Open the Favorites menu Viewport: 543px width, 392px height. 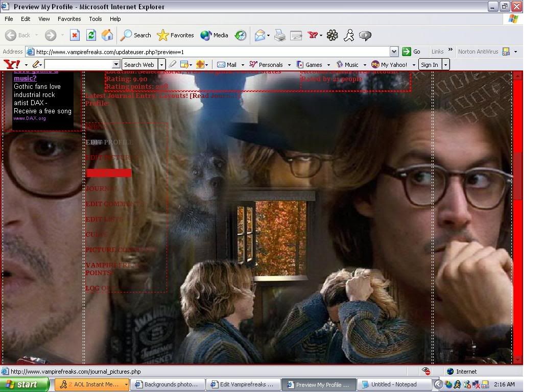click(x=69, y=19)
